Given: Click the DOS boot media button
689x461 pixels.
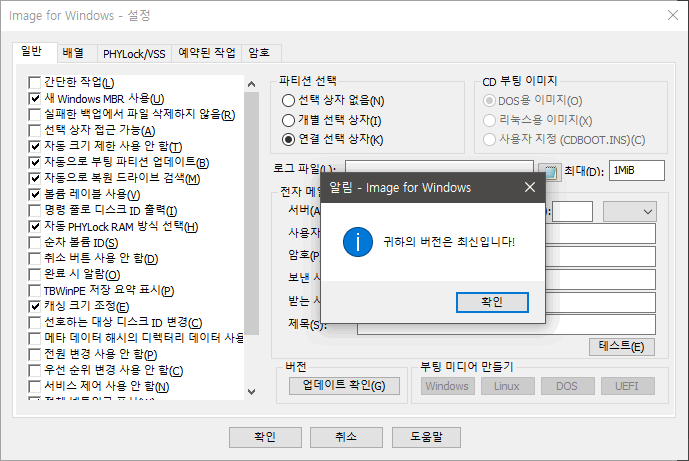Looking at the screenshot, I should click(567, 386).
